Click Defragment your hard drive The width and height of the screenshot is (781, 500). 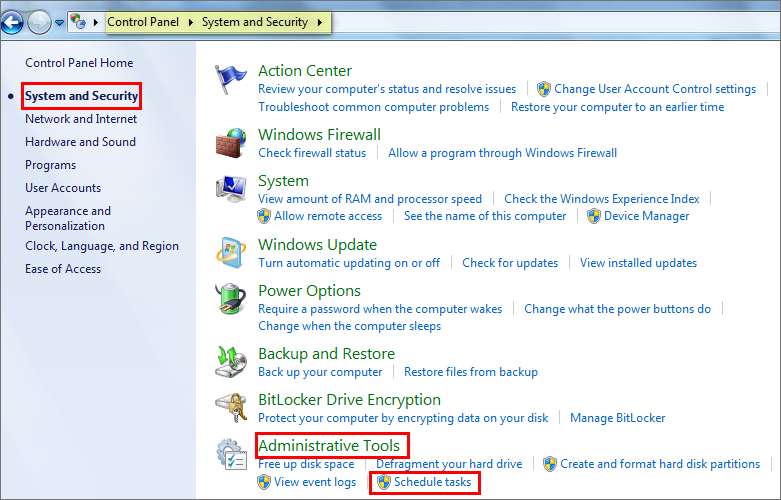point(449,464)
